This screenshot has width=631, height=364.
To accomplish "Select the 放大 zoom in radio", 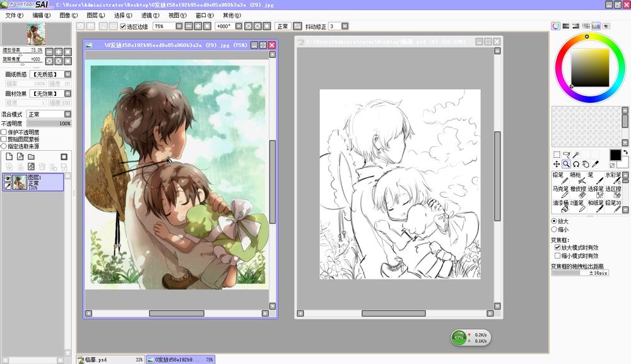I will (554, 221).
